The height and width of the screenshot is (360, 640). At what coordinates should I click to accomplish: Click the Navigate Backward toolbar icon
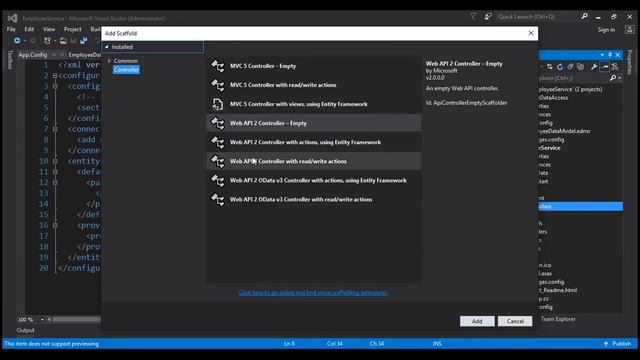[17, 41]
